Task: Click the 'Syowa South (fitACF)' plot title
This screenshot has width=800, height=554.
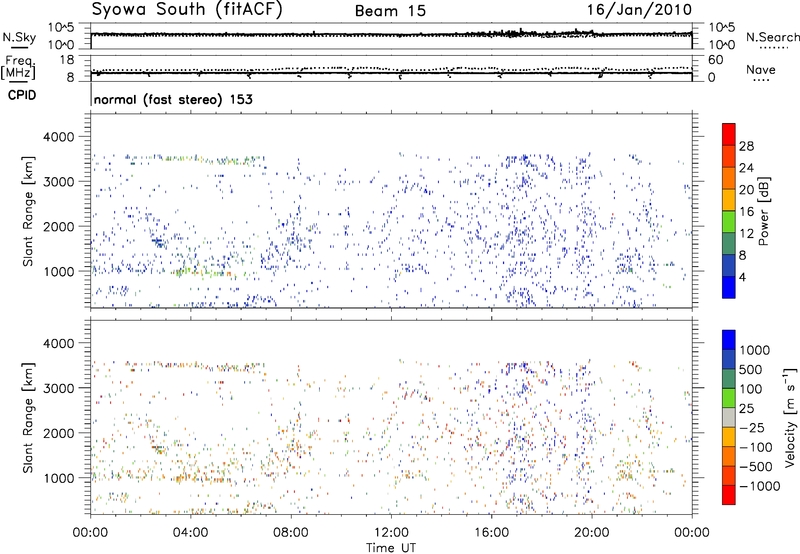Action: point(186,9)
